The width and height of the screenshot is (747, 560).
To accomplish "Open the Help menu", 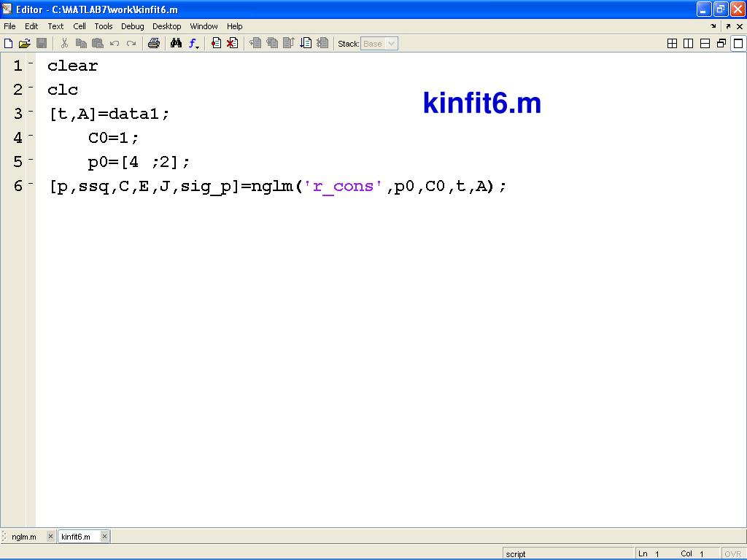I will tap(234, 26).
